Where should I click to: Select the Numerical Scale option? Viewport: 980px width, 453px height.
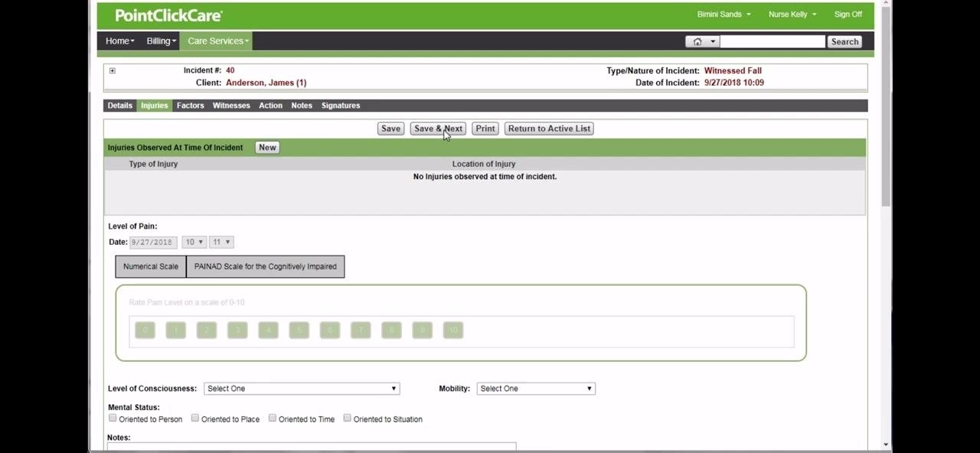151,266
